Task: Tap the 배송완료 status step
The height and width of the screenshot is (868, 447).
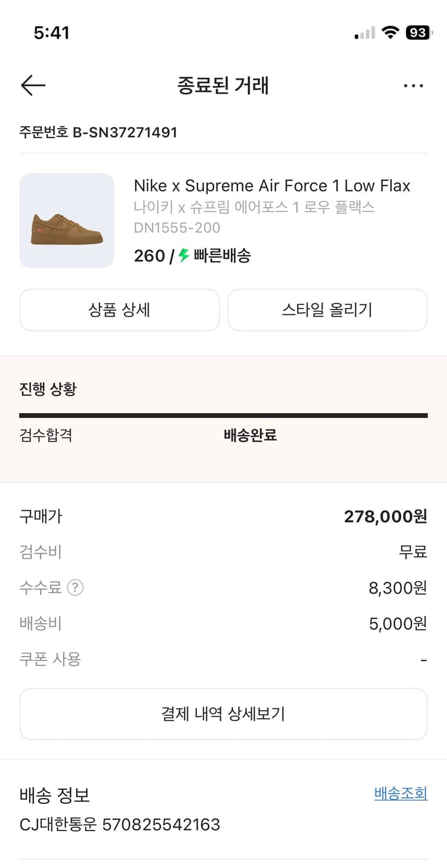Action: tap(250, 435)
